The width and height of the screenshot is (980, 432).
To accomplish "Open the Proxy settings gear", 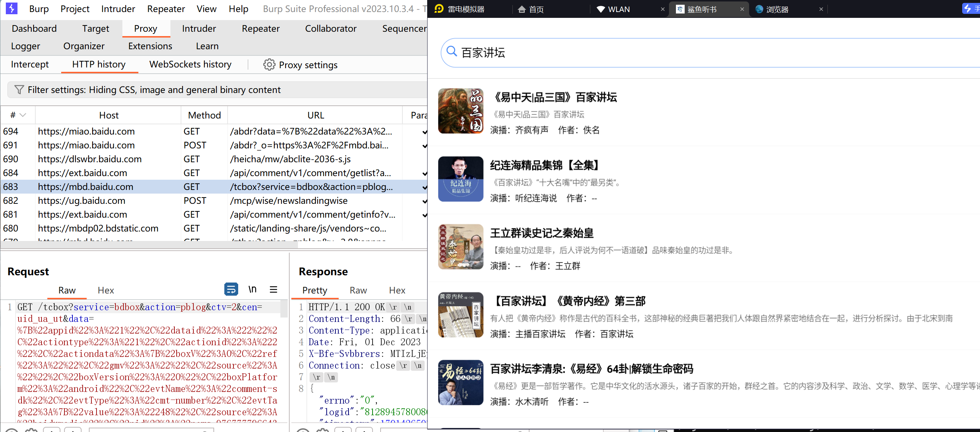I will pyautogui.click(x=269, y=65).
